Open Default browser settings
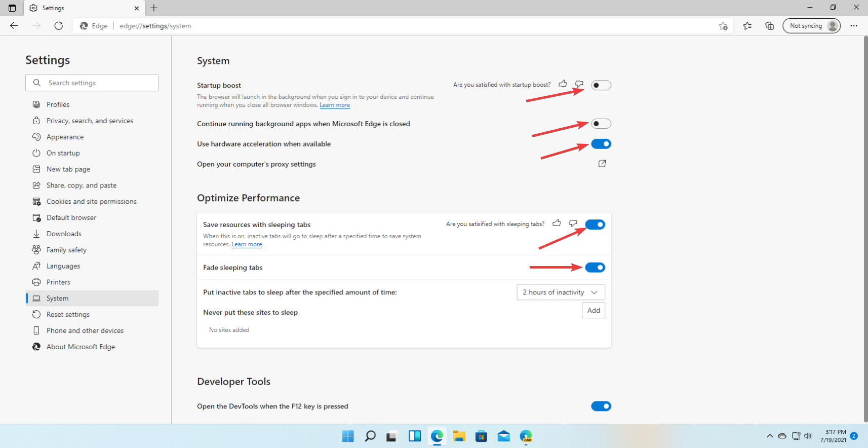This screenshot has height=448, width=868. click(92, 217)
